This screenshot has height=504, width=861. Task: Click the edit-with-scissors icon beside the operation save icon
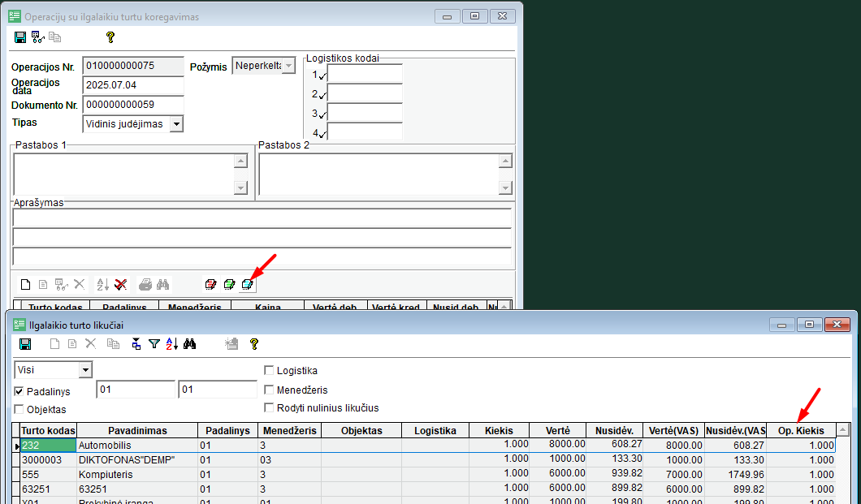(x=38, y=37)
